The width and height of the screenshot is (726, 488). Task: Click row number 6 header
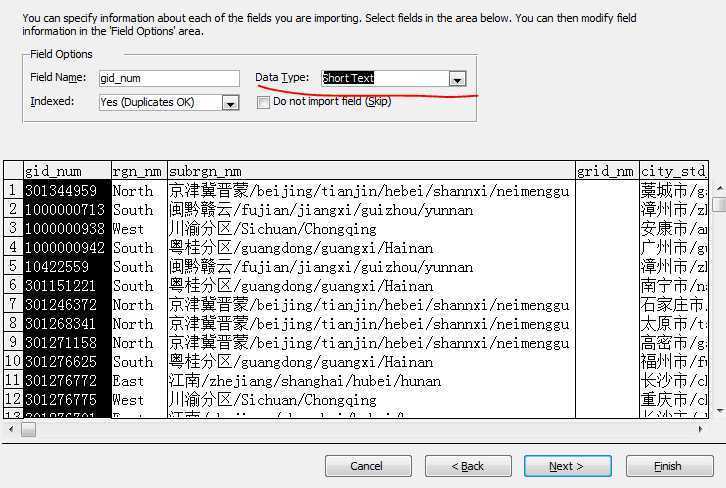pos(13,285)
